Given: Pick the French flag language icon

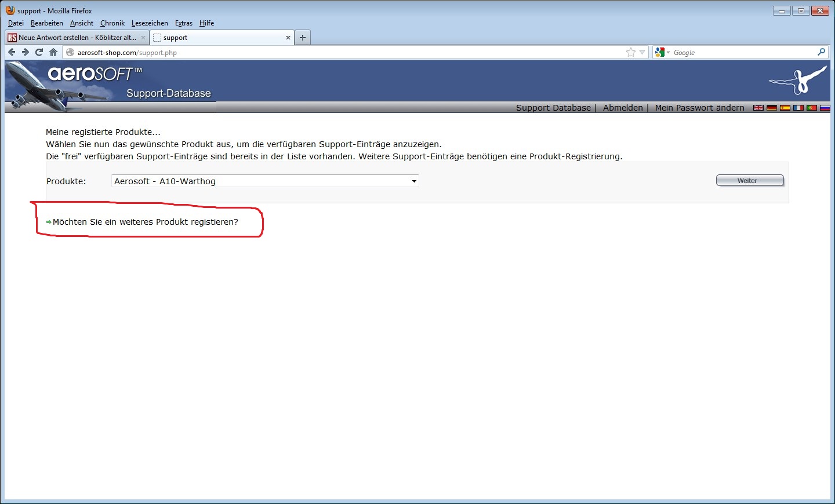Looking at the screenshot, I should [798, 108].
